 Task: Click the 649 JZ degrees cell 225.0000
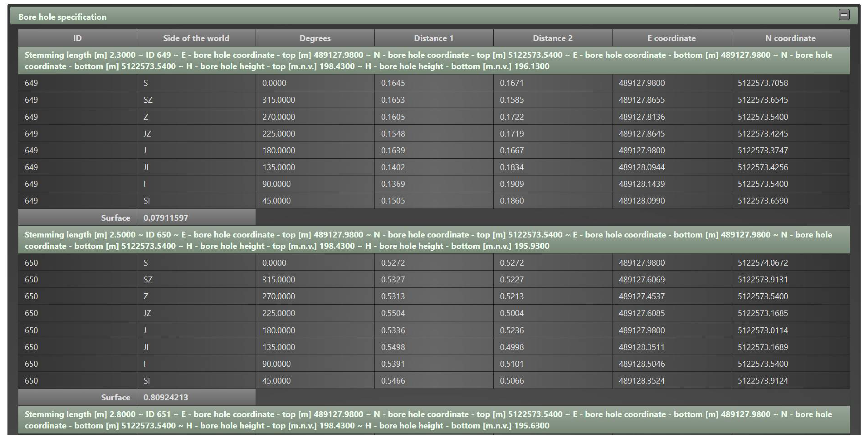(x=278, y=134)
